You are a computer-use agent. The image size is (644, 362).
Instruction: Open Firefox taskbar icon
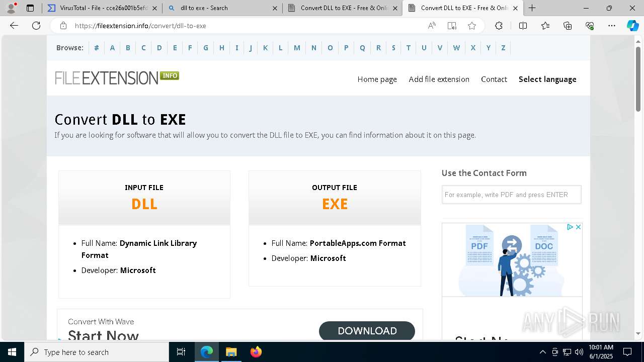256,352
